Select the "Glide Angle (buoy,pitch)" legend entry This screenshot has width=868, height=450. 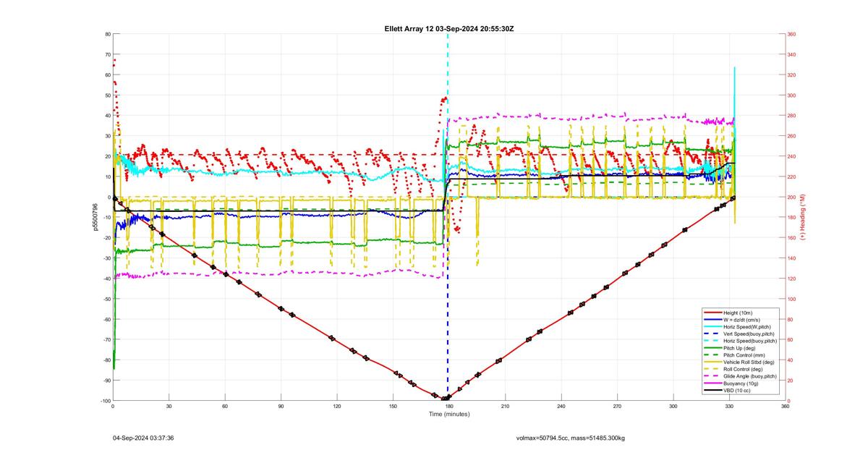point(751,376)
